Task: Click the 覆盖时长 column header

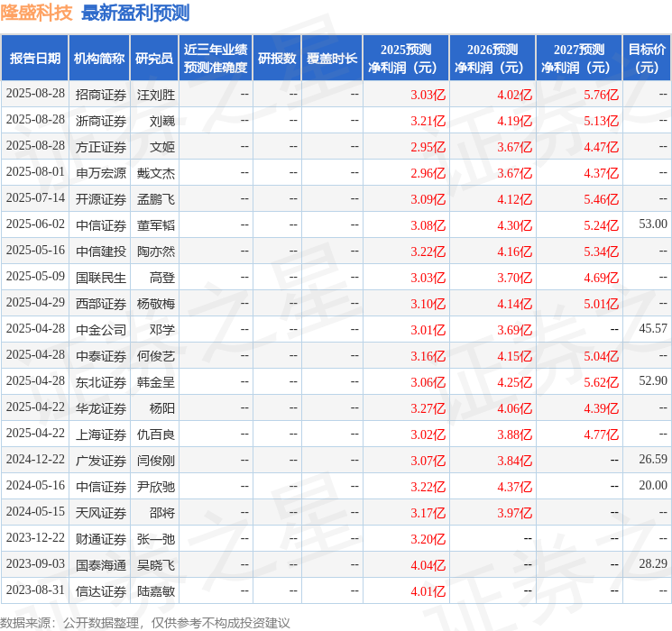Action: (332, 59)
